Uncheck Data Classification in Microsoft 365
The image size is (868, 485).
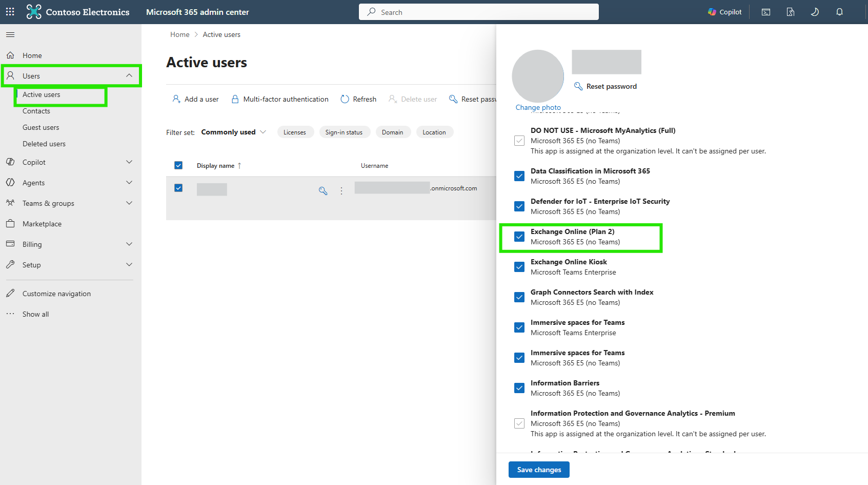coord(519,176)
